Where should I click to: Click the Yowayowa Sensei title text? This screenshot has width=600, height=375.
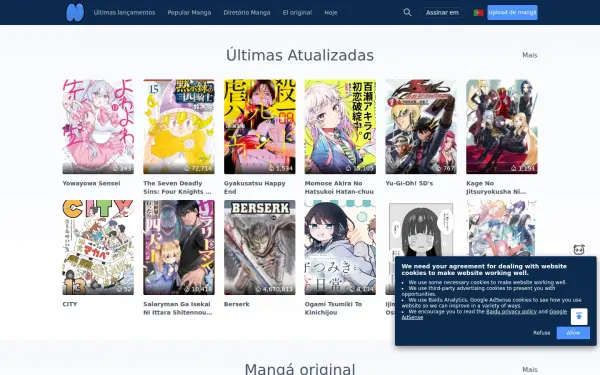(x=91, y=183)
